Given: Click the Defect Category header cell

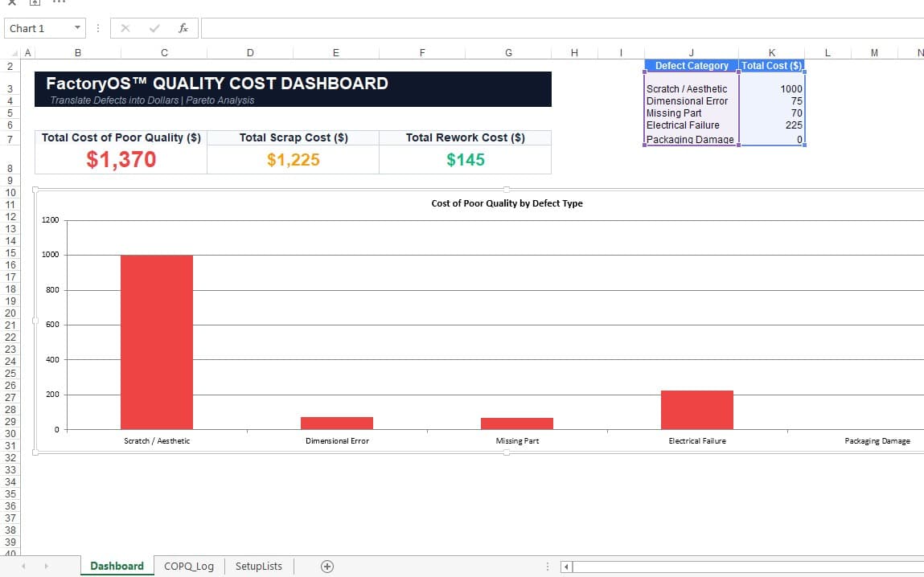Looking at the screenshot, I should (x=692, y=65).
